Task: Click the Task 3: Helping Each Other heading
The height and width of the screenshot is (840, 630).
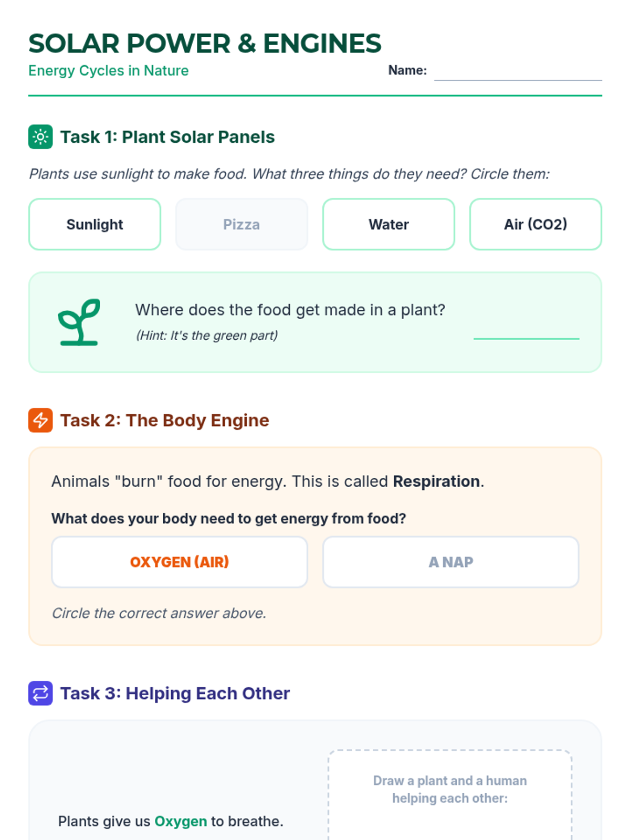Action: [x=175, y=694]
